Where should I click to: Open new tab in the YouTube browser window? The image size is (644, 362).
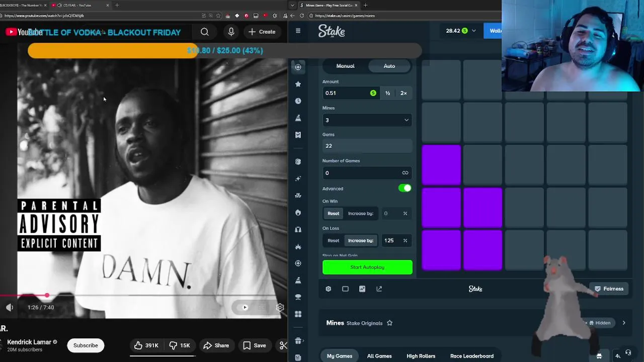117,5
